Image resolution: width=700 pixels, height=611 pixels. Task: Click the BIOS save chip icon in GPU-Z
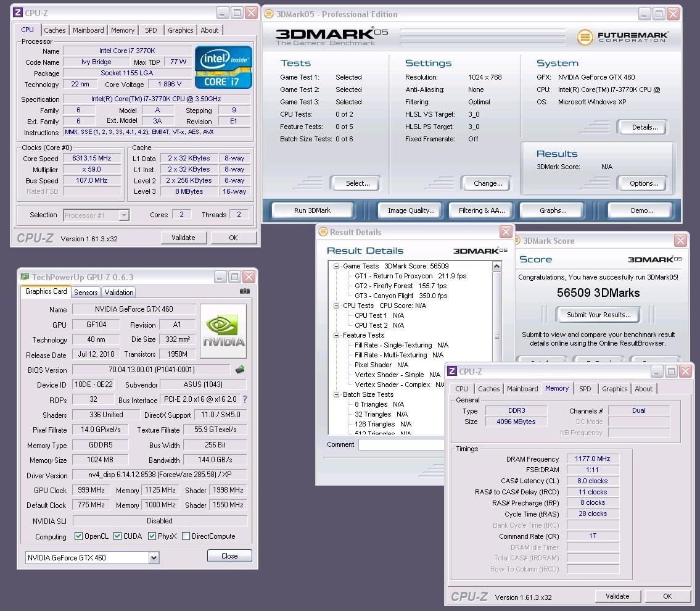(x=240, y=369)
